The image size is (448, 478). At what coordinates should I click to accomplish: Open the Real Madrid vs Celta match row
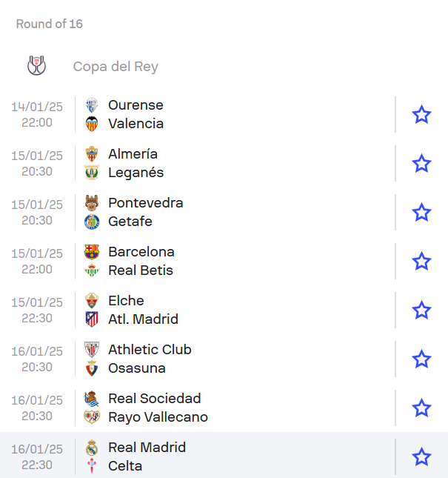224,457
